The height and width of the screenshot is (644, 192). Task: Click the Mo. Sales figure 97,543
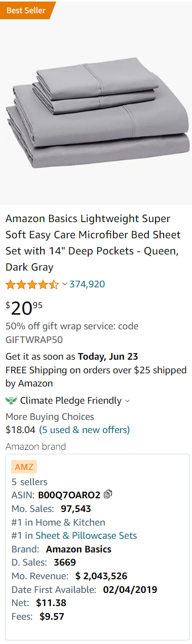tap(76, 508)
